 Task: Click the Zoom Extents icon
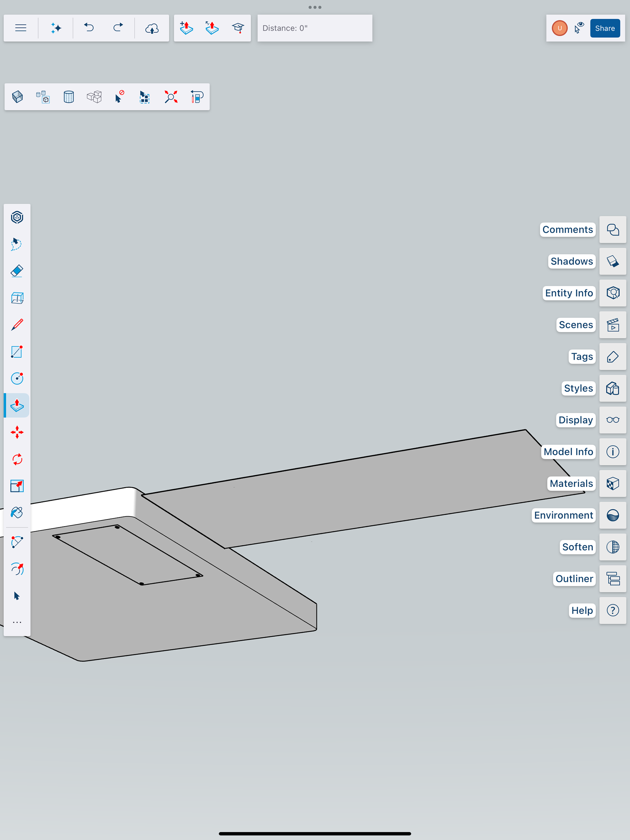(171, 97)
